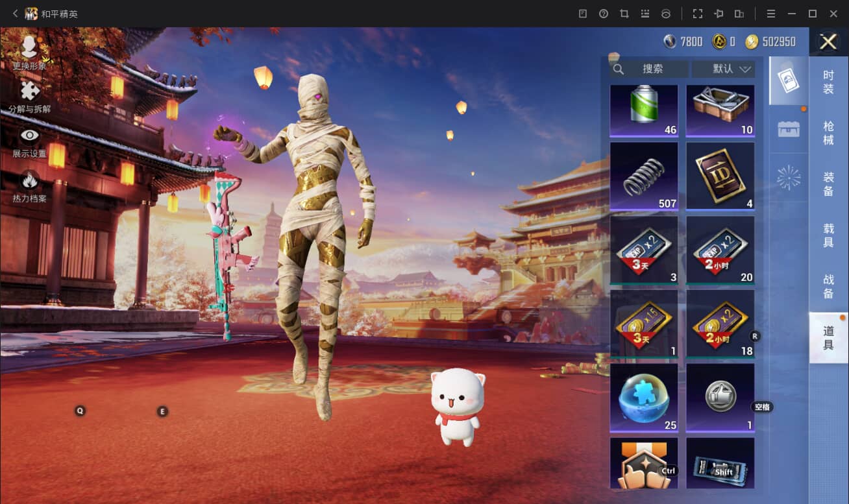Click the emulator pin window icon

(x=719, y=14)
